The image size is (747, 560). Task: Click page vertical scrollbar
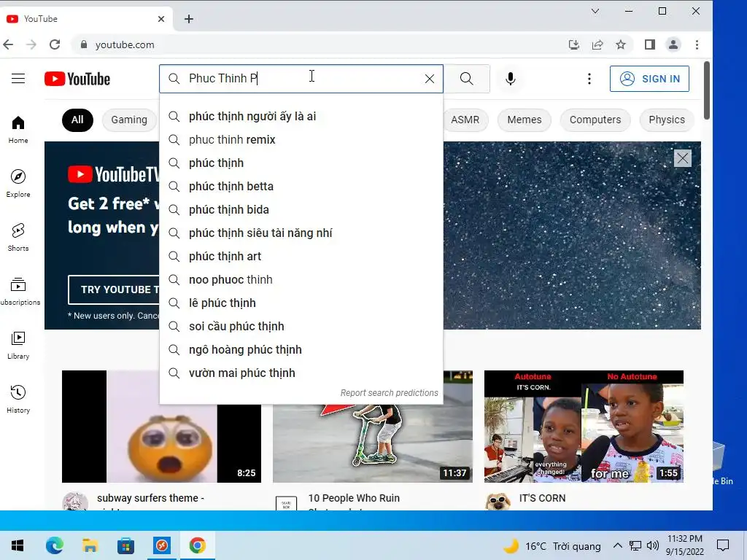pos(707,90)
